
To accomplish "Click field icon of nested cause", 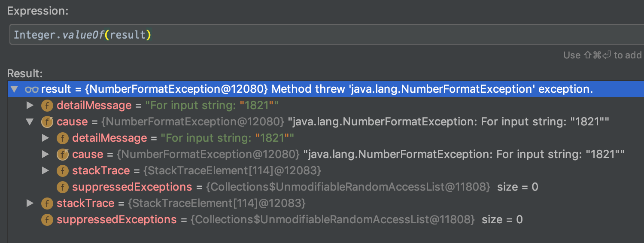I will click(62, 155).
